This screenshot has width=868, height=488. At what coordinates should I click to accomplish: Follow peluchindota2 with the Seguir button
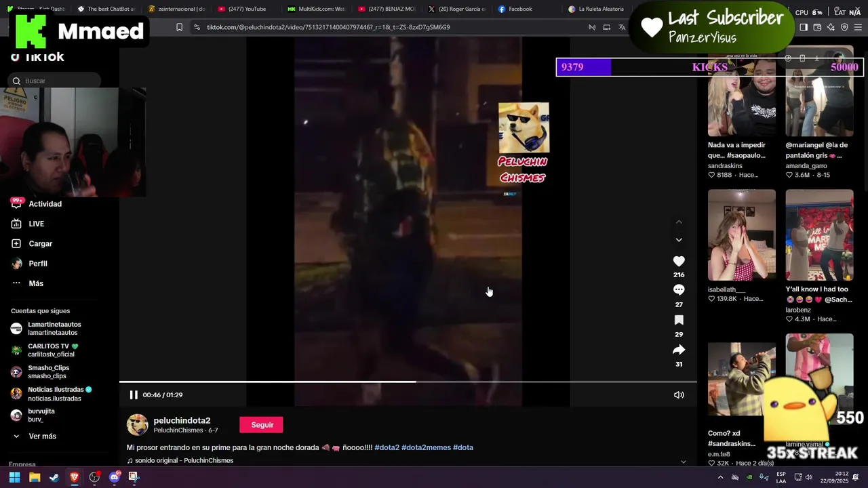pyautogui.click(x=262, y=425)
